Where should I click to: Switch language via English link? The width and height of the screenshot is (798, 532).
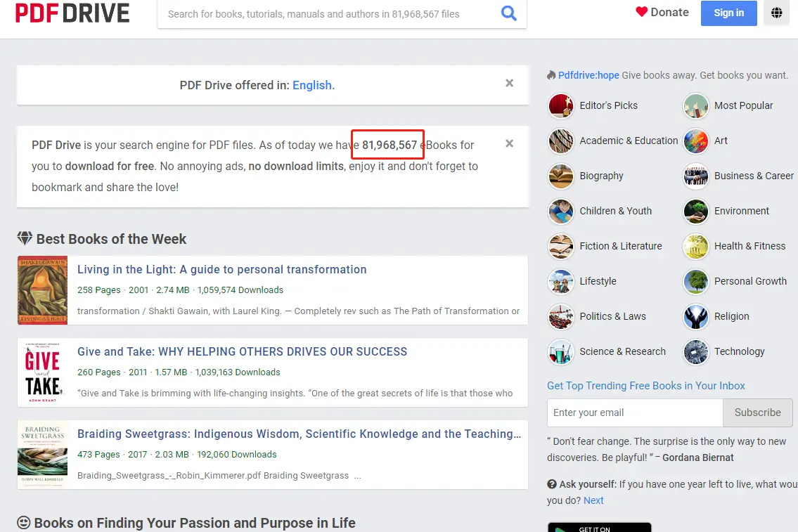pos(313,85)
